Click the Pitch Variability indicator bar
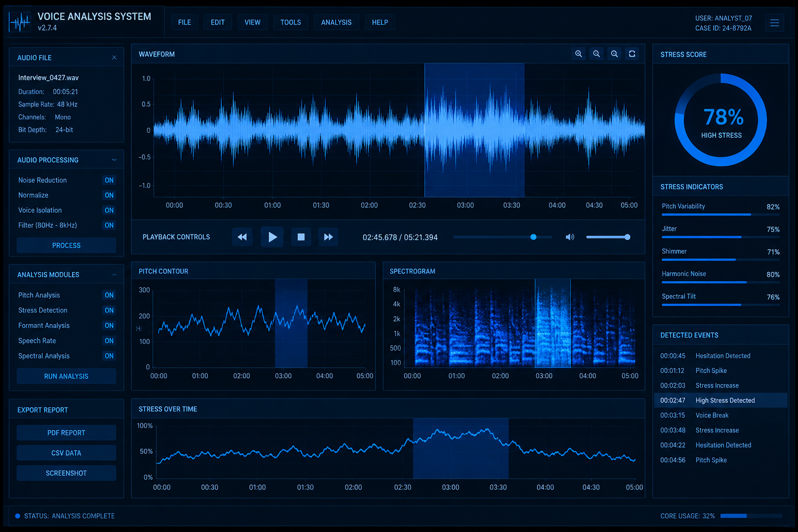 pyautogui.click(x=721, y=215)
